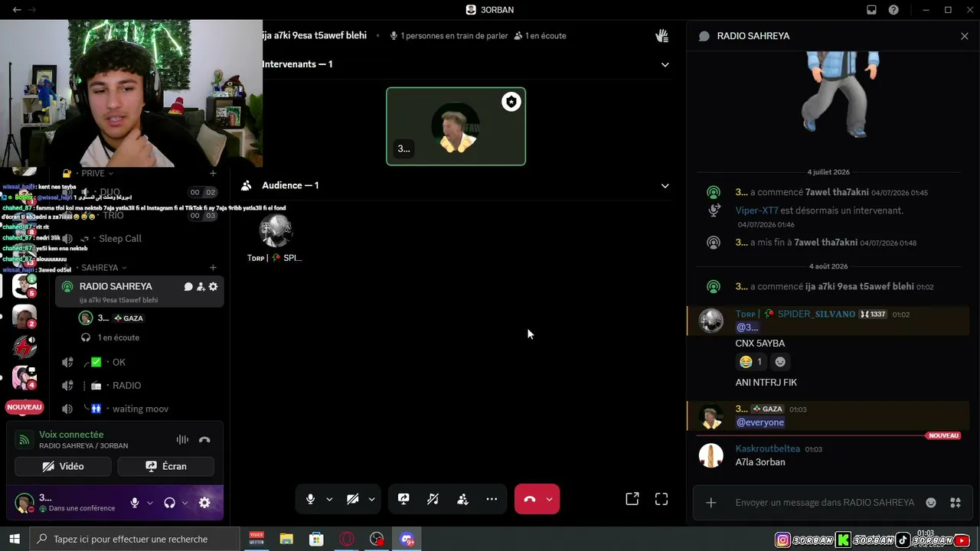The image size is (980, 551).
Task: Join the waiting moov voice channel
Action: [x=139, y=409]
